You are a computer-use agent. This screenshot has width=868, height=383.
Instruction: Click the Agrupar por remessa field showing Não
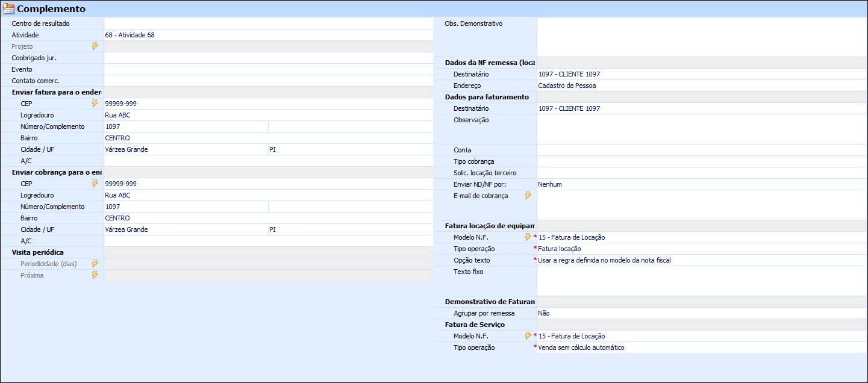702,313
